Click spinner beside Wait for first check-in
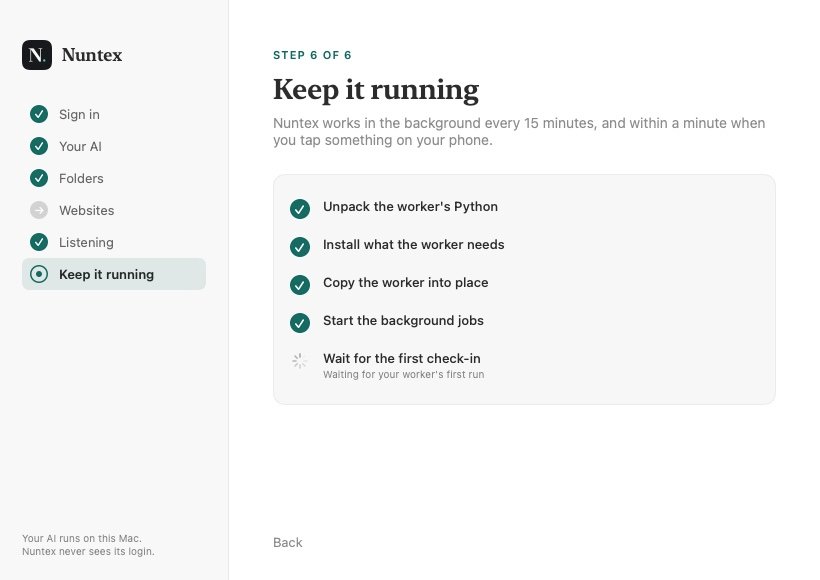 pyautogui.click(x=300, y=361)
